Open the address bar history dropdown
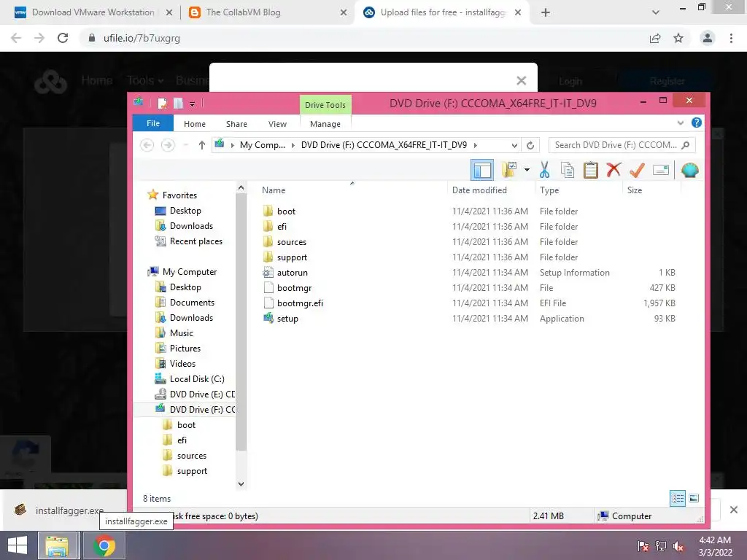The image size is (747, 560). coord(514,145)
